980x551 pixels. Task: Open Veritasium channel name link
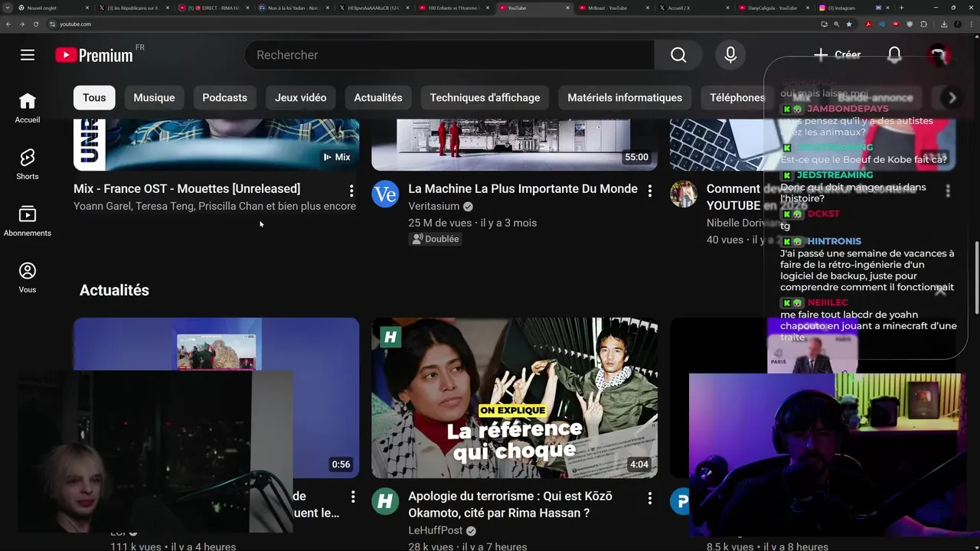pyautogui.click(x=433, y=206)
